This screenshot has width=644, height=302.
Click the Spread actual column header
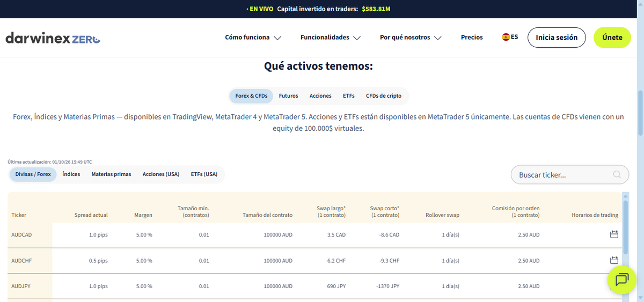91,215
